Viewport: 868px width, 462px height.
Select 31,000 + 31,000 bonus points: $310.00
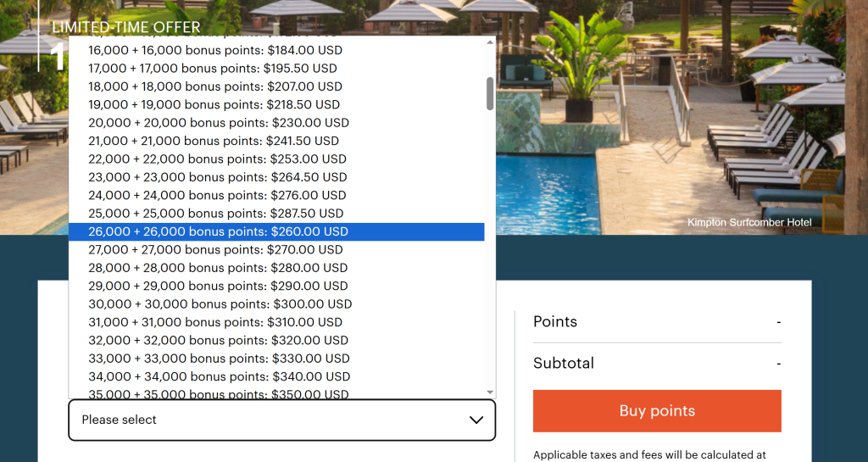215,322
